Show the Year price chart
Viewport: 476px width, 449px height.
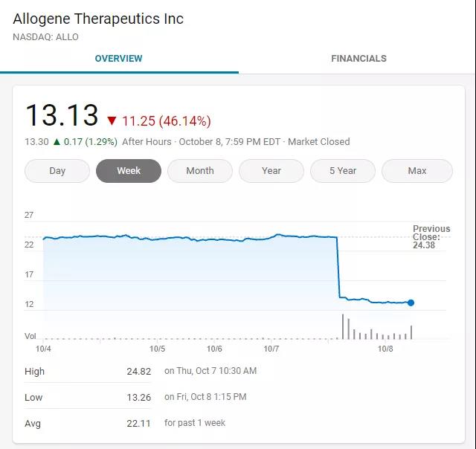coord(271,171)
